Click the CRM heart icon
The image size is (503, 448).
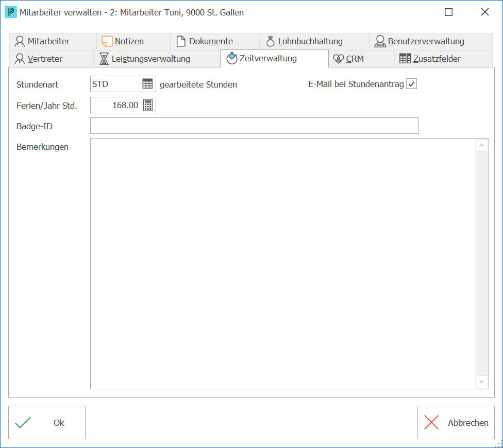(x=339, y=59)
